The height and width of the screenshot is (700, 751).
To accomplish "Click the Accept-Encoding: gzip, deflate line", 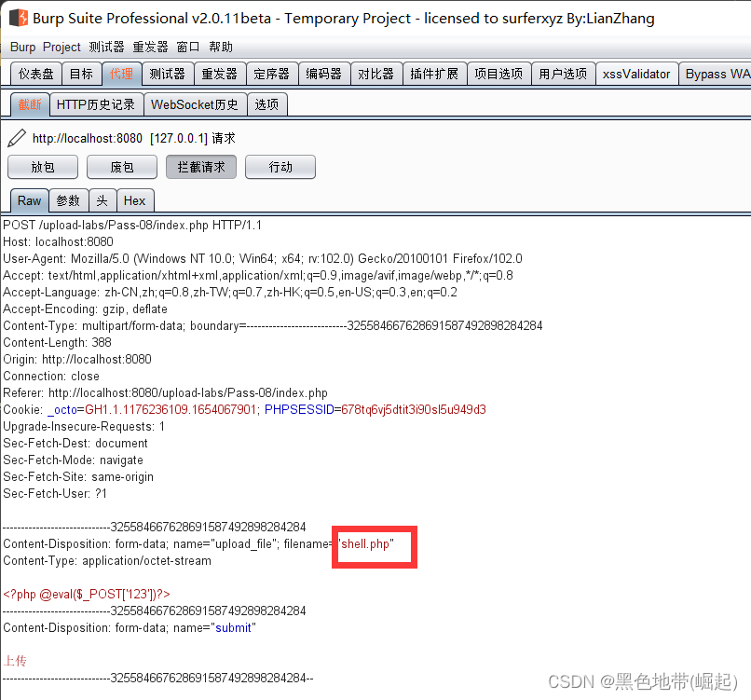I will (85, 309).
